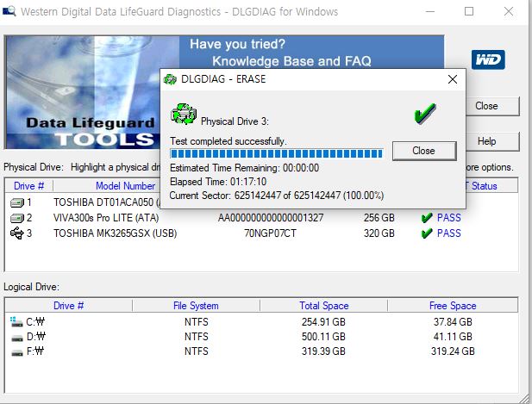Viewport: 532px width, 404px height.
Task: Click the Current Sector status text
Action: (x=276, y=196)
